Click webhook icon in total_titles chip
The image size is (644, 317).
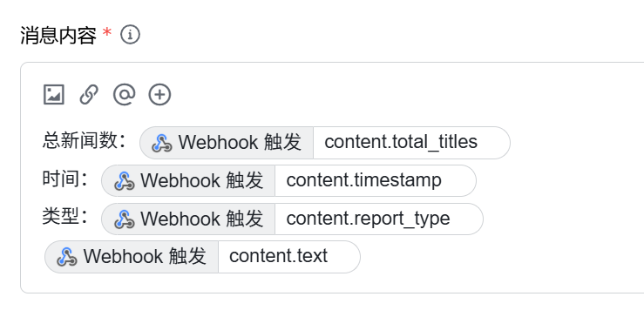pyautogui.click(x=161, y=143)
